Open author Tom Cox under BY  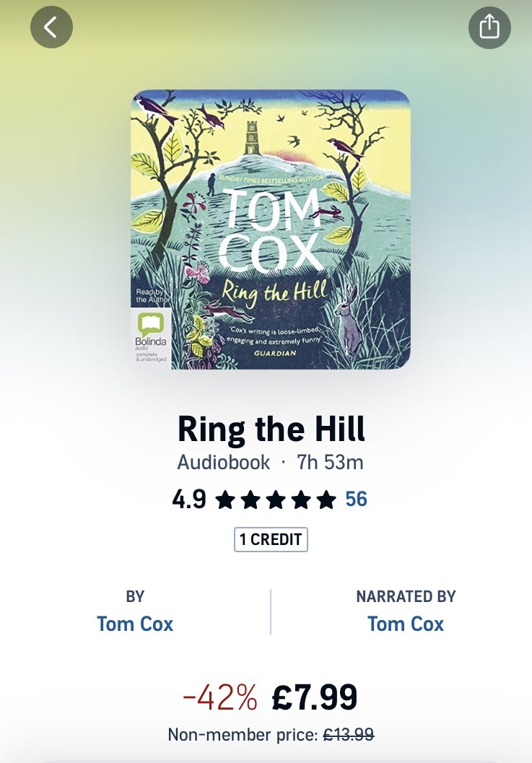tap(135, 624)
